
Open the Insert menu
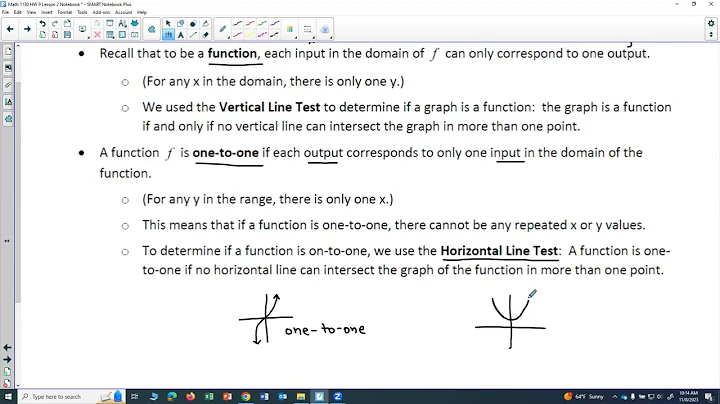point(46,12)
